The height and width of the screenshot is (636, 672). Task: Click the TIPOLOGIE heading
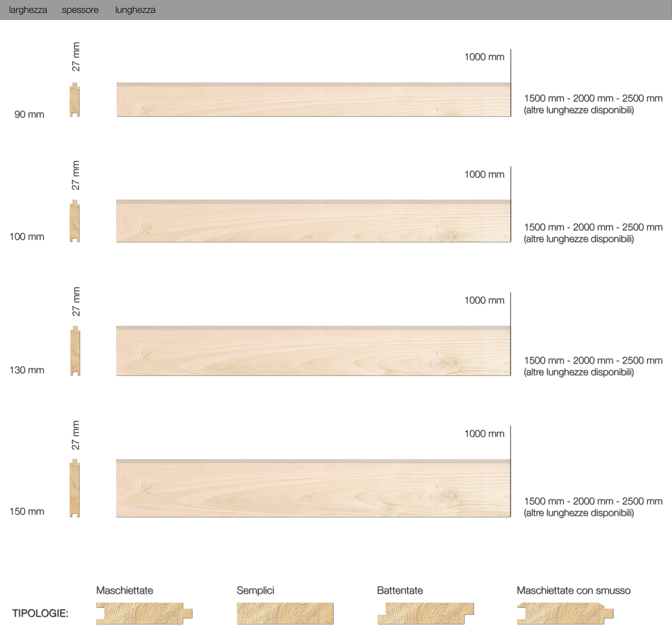(40, 613)
